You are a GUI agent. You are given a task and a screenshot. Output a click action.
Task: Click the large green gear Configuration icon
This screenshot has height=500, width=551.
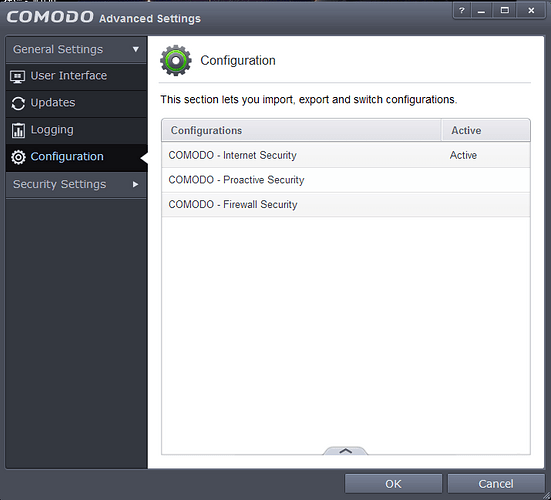[x=176, y=60]
